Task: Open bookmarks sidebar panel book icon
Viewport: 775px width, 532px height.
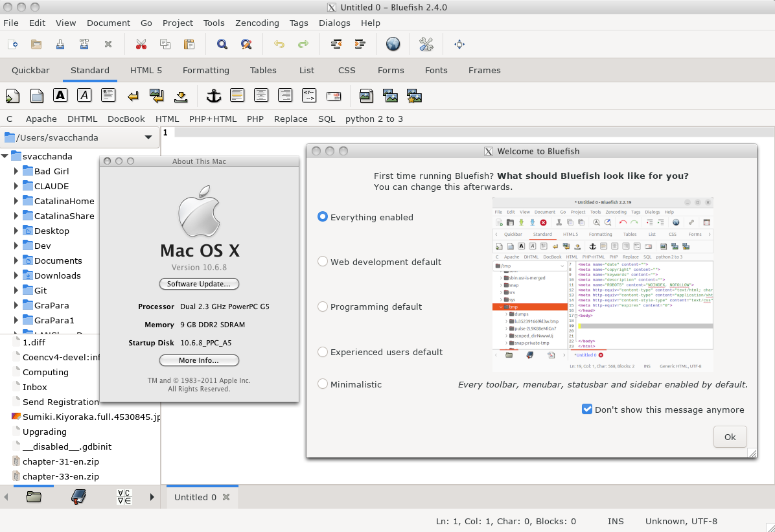Action: coord(78,497)
